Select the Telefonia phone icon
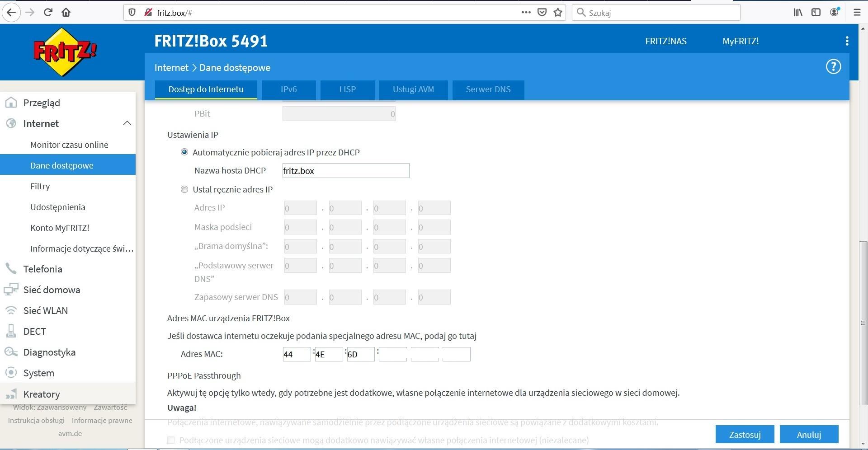The height and width of the screenshot is (450, 868). click(x=11, y=268)
